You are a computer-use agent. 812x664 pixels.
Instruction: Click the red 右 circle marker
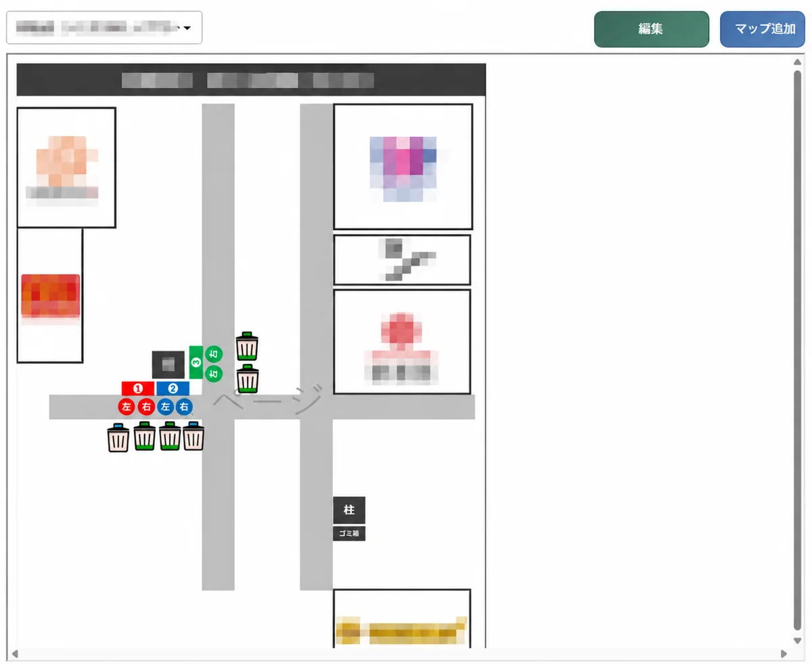coord(146,407)
